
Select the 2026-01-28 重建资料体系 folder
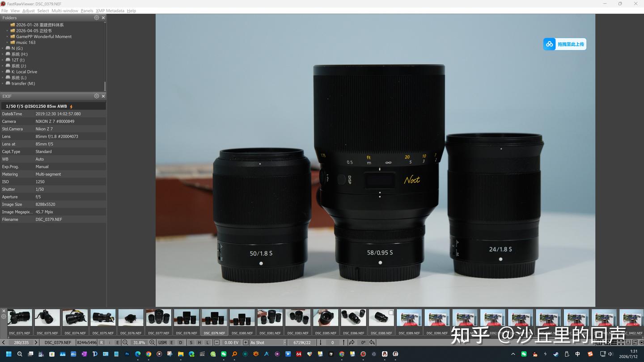40,25
